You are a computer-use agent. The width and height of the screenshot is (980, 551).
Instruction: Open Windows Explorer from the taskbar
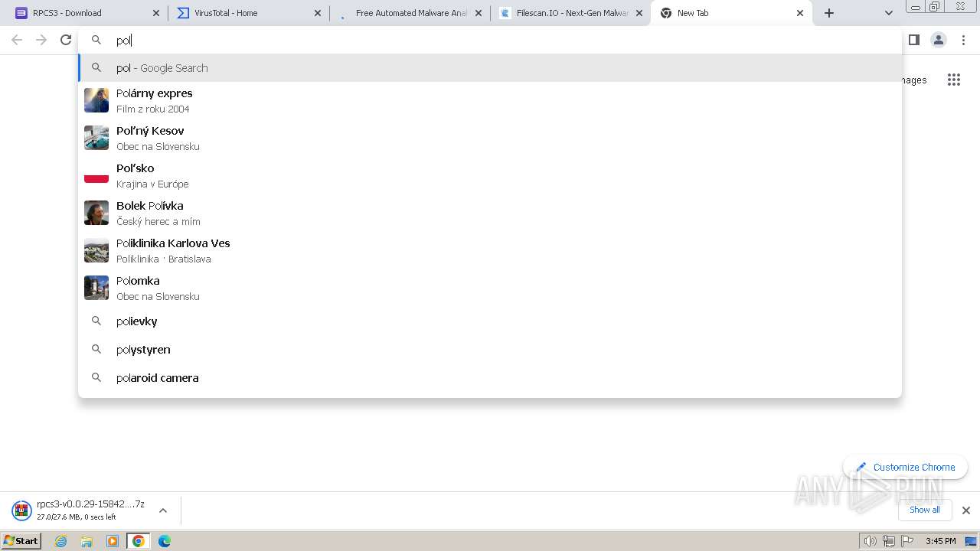click(x=87, y=541)
